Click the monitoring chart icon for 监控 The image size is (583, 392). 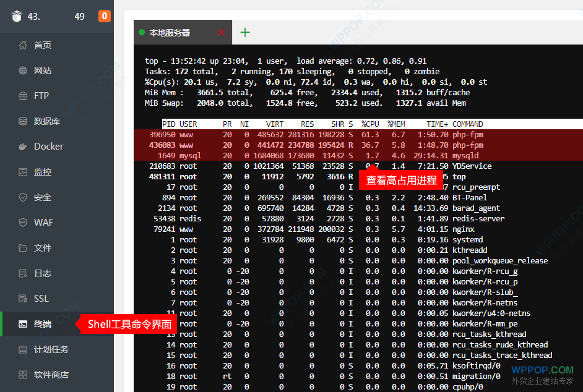click(23, 172)
